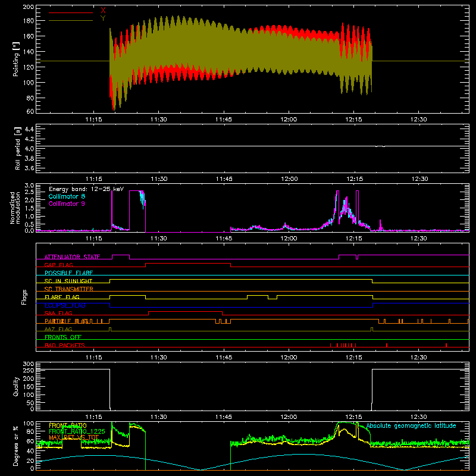The height and width of the screenshot is (476, 476).
Task: Click the Flags axis title
Action: pyautogui.click(x=24, y=297)
